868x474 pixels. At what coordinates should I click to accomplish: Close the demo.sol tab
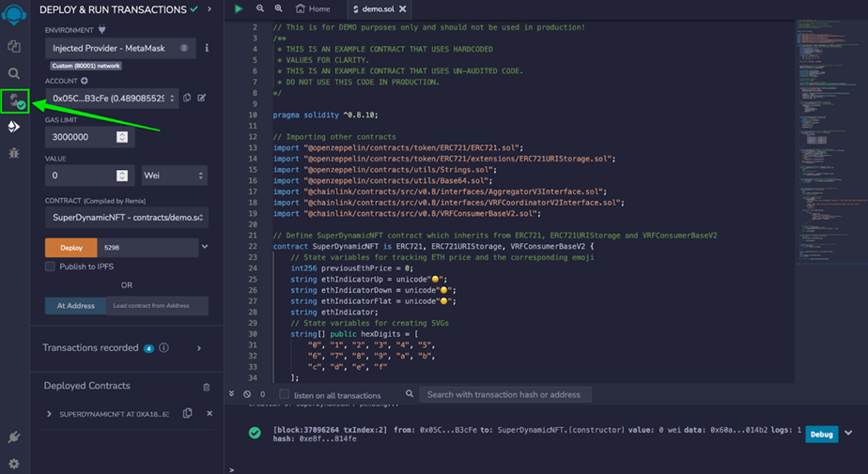(x=402, y=8)
